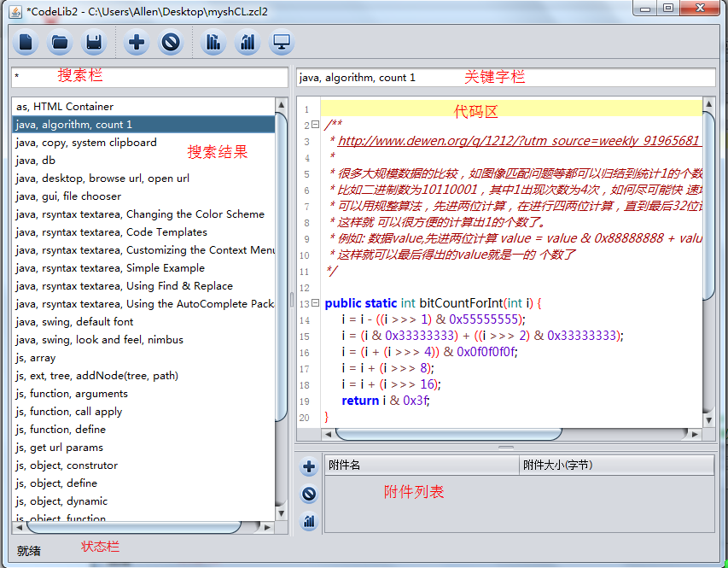Viewport: 728px width, 568px height.
Task: Open a library with the folder icon
Action: tap(60, 43)
